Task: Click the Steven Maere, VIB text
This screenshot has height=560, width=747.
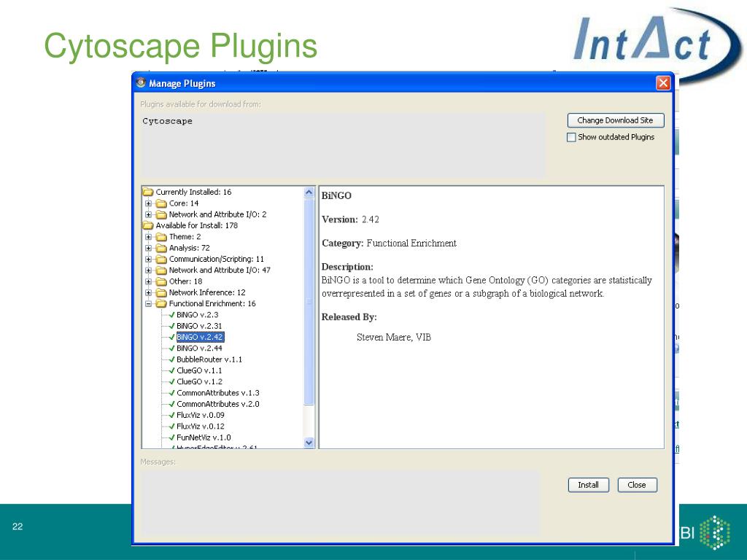Action: (x=393, y=337)
